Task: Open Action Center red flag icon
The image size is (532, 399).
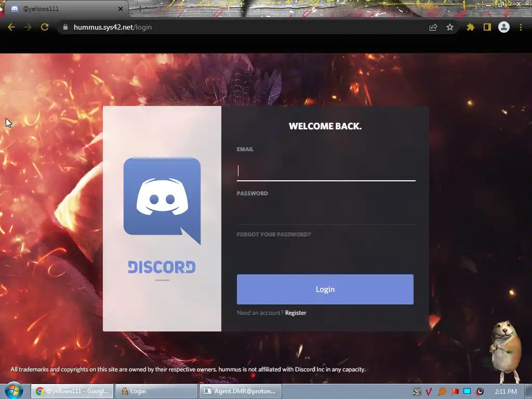Action: 455,392
